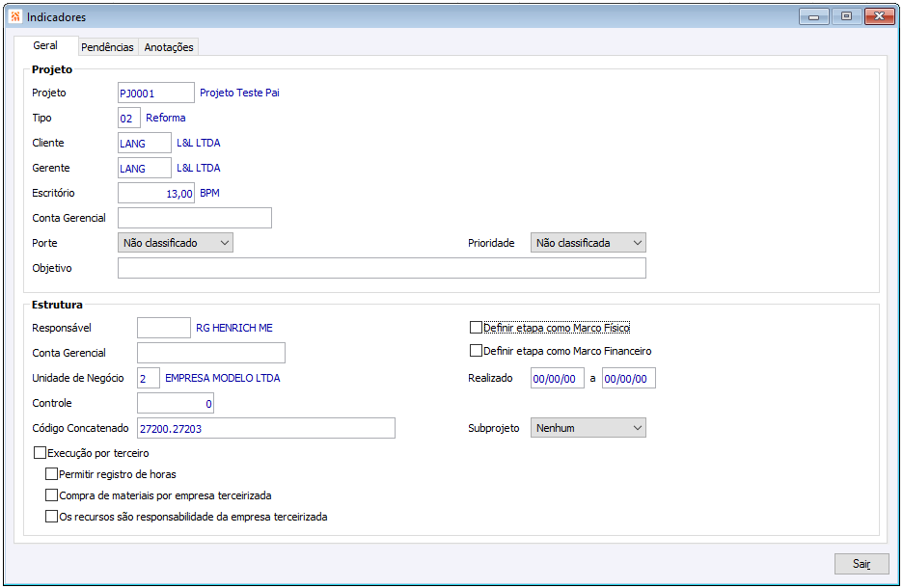Screen dimensions: 903x588
Task: Open the Porte dropdown
Action: tap(175, 243)
